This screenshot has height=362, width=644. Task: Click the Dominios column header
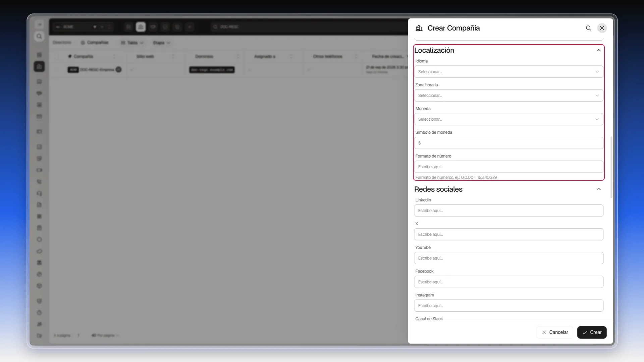coord(204,57)
